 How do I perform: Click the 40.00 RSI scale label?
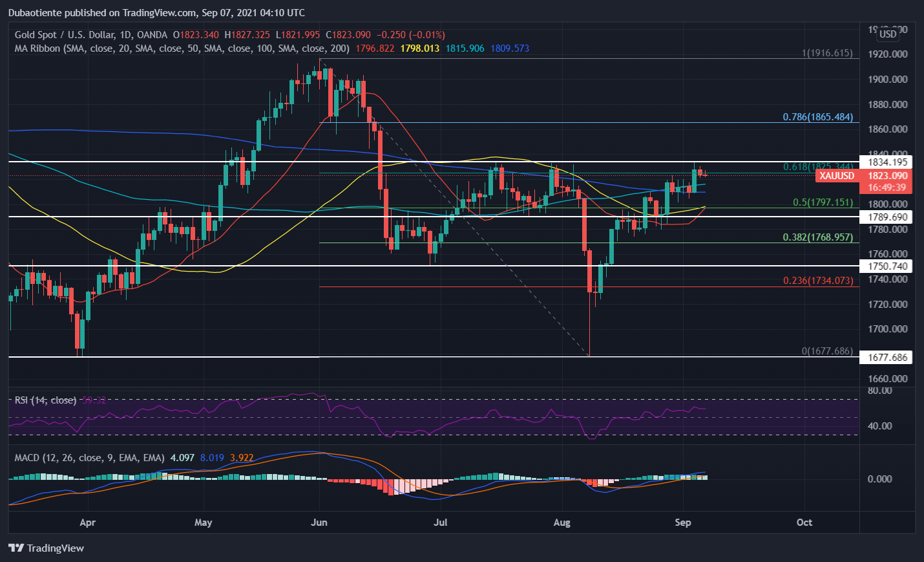(x=880, y=426)
